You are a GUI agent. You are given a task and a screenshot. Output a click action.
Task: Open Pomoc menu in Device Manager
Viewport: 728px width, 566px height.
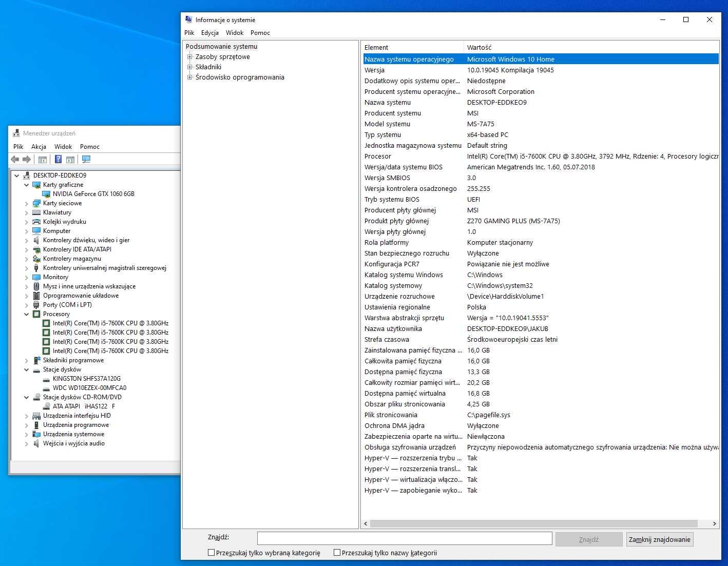90,147
